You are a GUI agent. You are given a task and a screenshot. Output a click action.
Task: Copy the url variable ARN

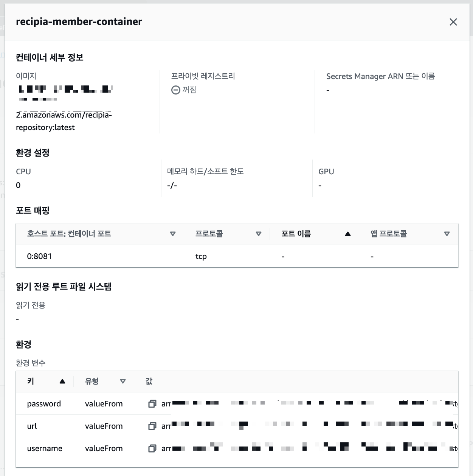(x=153, y=426)
